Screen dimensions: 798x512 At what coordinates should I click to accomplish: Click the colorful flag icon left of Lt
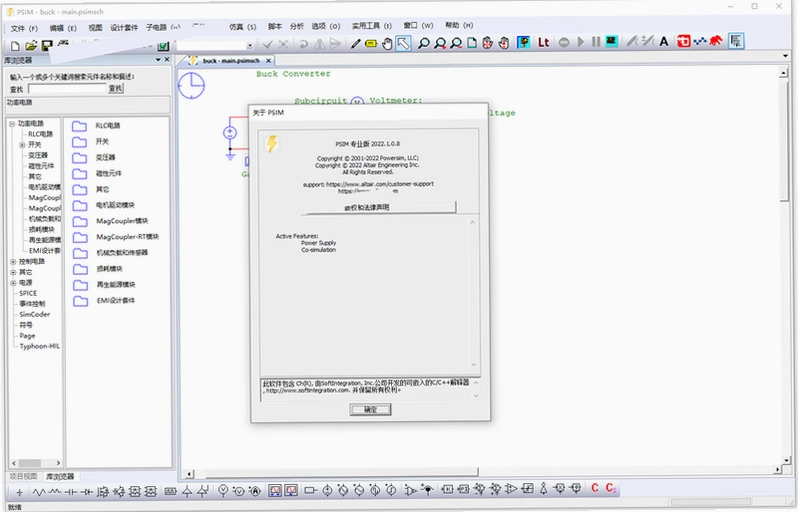tap(523, 42)
